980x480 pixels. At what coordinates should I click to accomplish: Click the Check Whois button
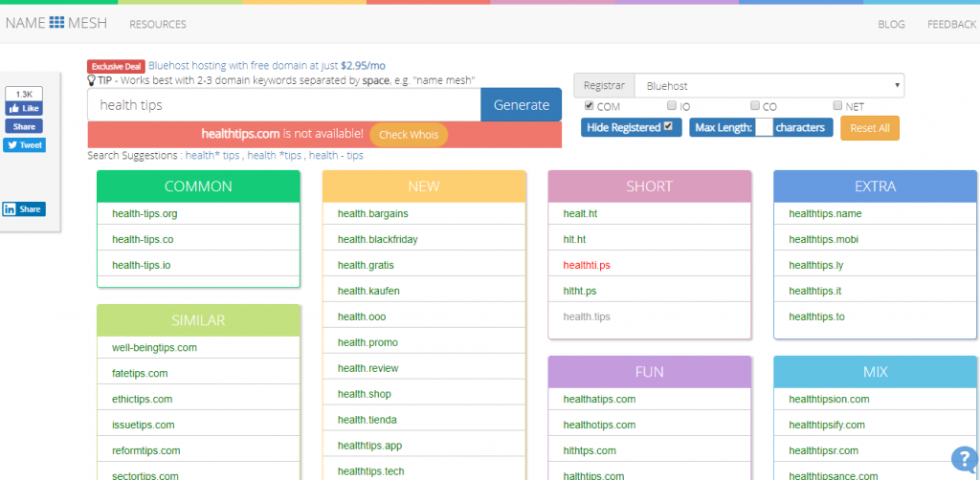[x=409, y=135]
